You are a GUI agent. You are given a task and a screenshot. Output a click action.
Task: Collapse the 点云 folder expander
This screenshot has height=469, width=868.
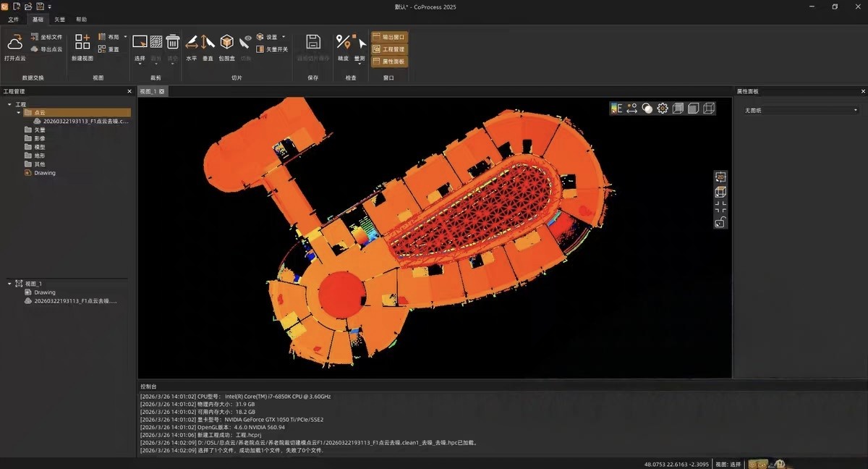tap(18, 113)
